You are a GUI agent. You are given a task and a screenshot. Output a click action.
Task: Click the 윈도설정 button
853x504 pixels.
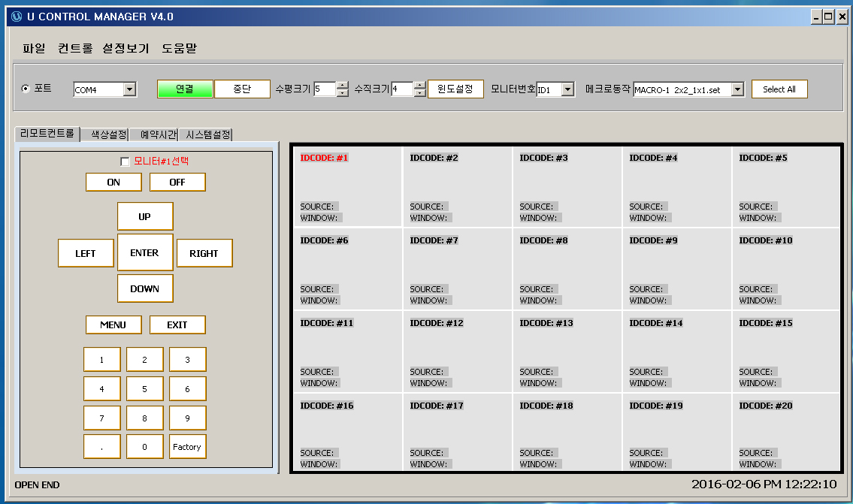pos(455,89)
